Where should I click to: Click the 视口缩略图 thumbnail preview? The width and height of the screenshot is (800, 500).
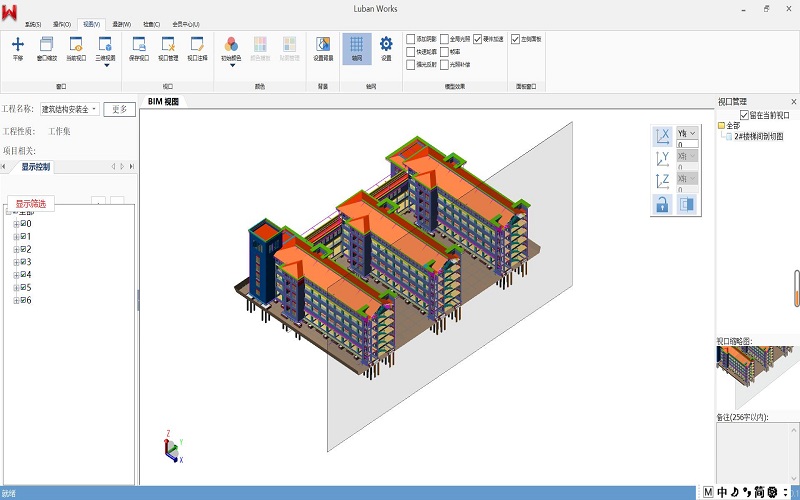click(758, 378)
